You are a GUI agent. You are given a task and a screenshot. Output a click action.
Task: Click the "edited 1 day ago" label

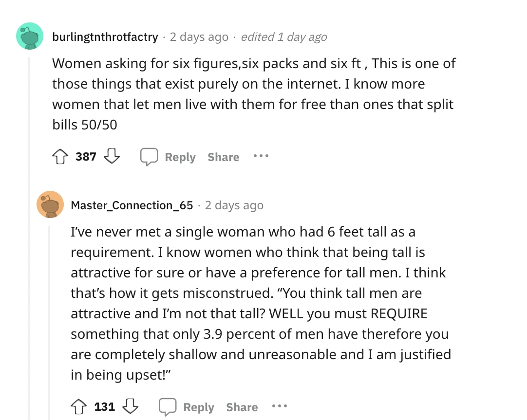284,37
